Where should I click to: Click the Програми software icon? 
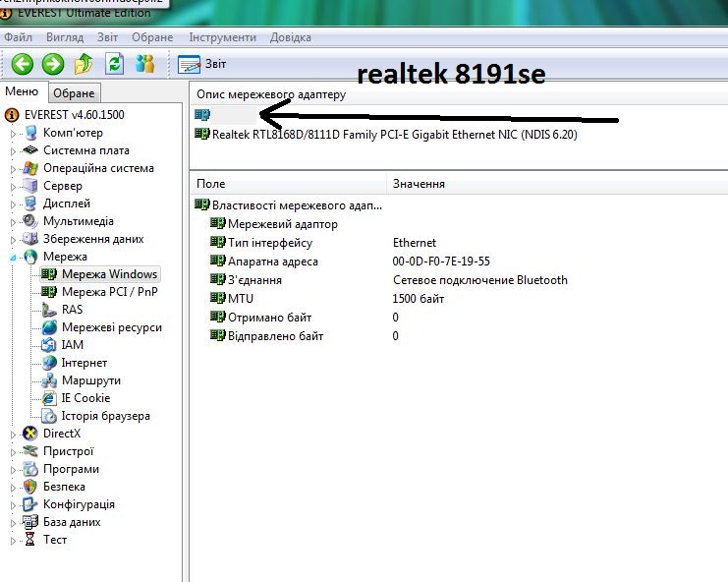tap(30, 469)
